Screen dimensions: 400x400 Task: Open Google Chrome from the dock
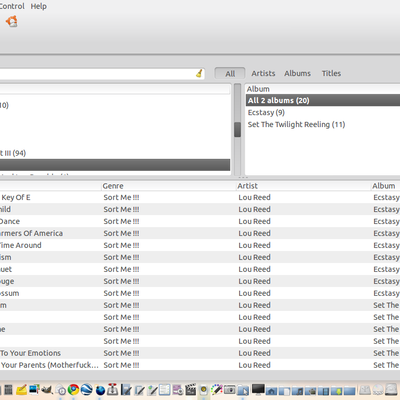73,389
